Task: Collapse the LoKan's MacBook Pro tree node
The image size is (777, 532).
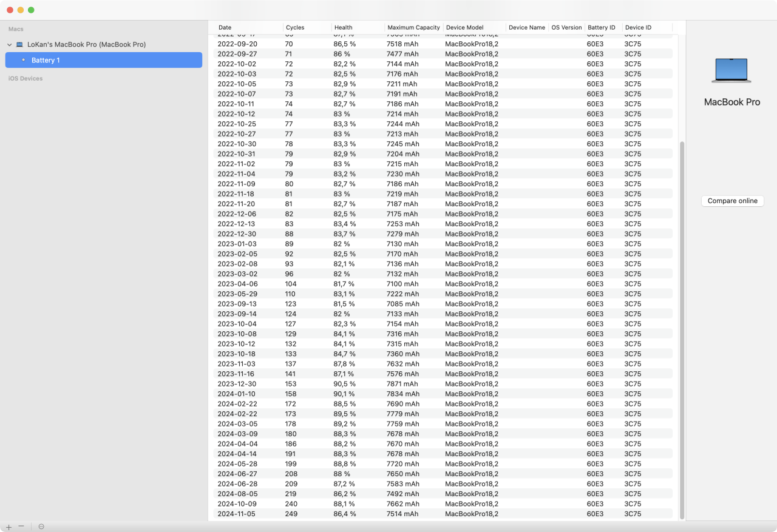Action: pos(10,44)
